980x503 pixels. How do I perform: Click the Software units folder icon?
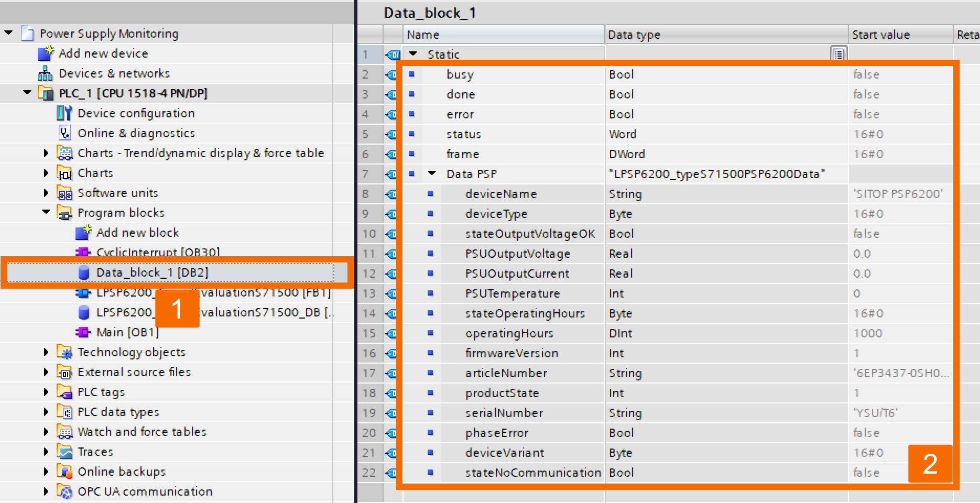coord(64,193)
